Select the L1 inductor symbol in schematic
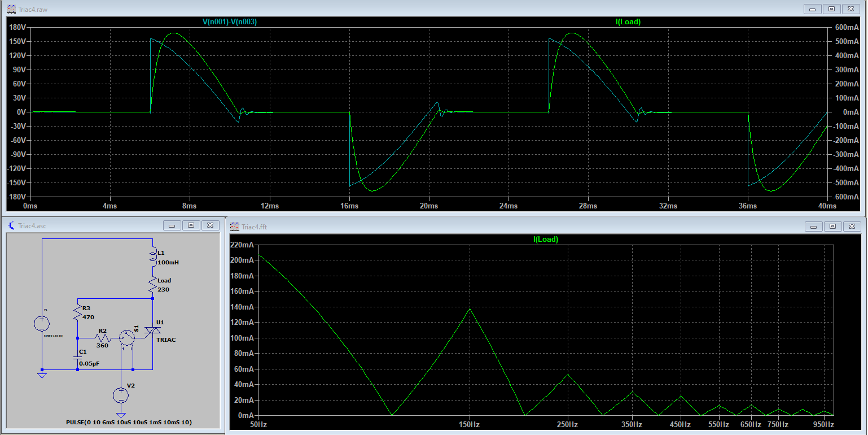The width and height of the screenshot is (868, 435). tap(152, 258)
